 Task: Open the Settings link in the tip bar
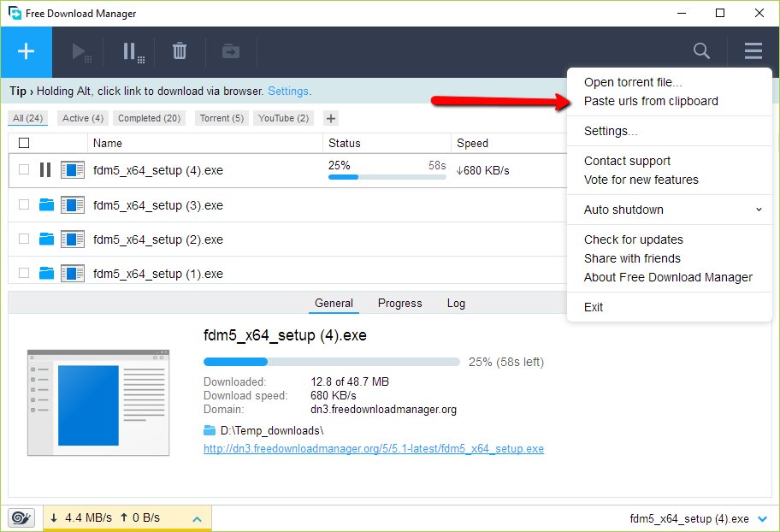click(x=288, y=91)
